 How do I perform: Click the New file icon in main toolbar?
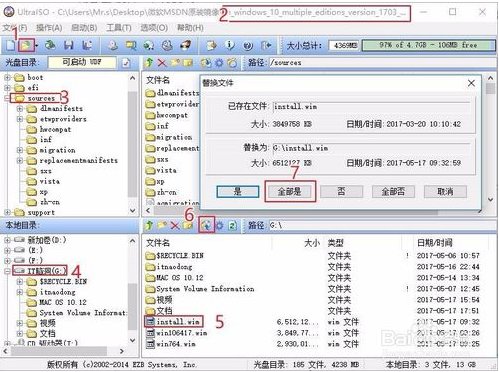pos(11,45)
